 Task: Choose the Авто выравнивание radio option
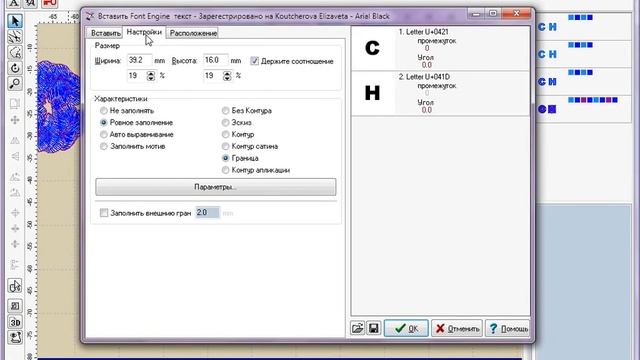coord(104,134)
